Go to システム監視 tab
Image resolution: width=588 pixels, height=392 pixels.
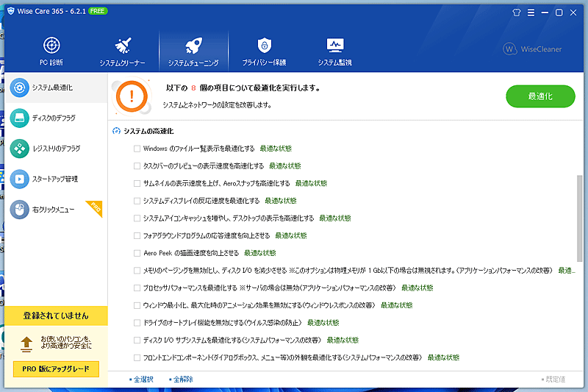click(335, 51)
